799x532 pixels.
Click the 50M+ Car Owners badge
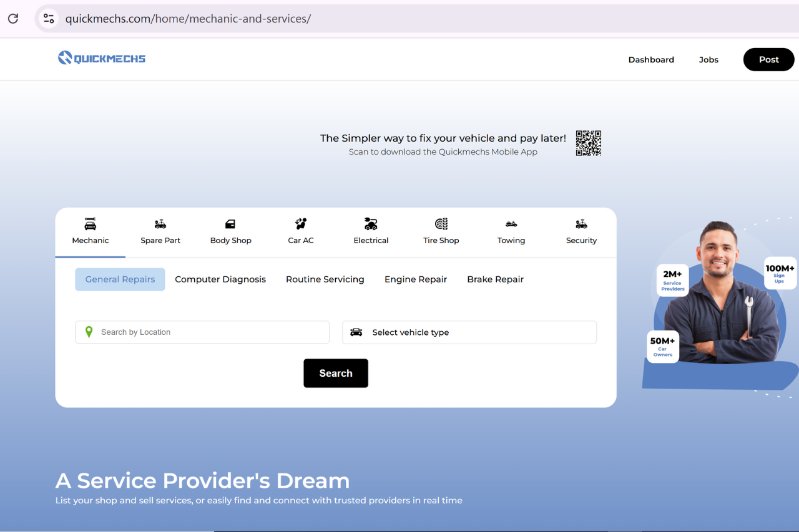tap(663, 347)
